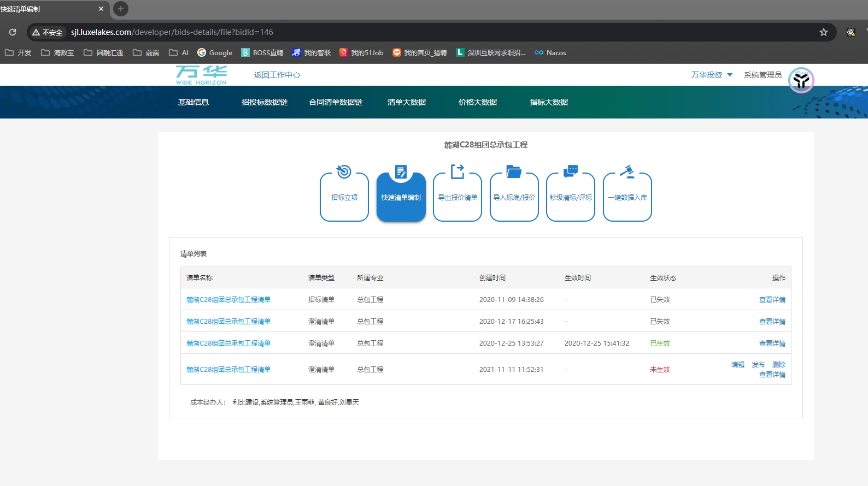Close the 快速清单编制 browser tab

[101, 9]
